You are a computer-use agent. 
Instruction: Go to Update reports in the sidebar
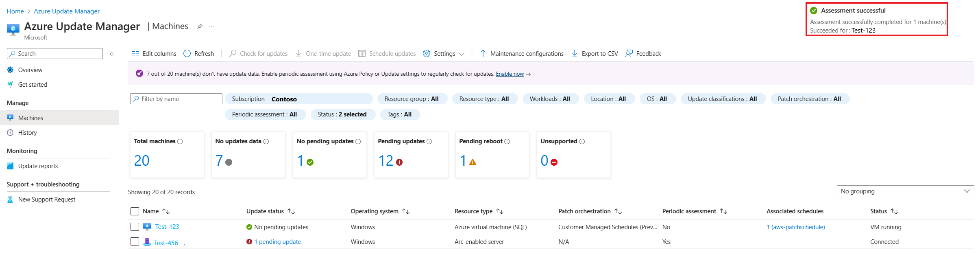click(38, 166)
